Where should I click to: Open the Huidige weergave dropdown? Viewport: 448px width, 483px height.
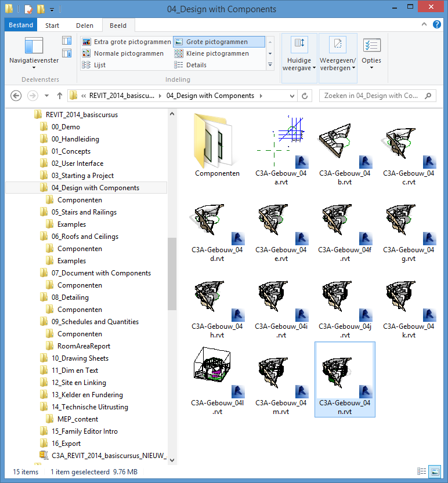coord(299,58)
